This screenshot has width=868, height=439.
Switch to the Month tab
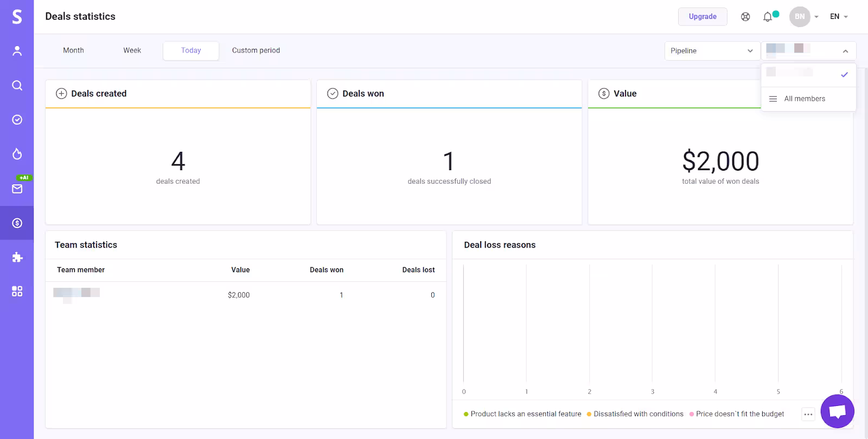pyautogui.click(x=73, y=50)
